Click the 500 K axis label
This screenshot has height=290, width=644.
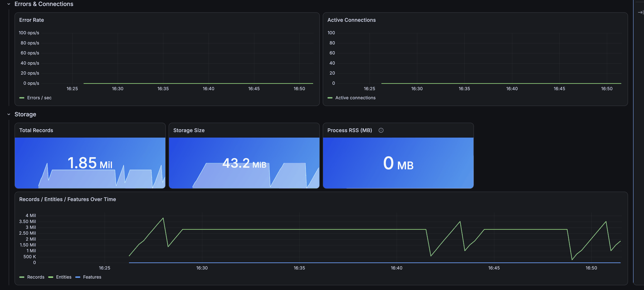[x=30, y=257]
